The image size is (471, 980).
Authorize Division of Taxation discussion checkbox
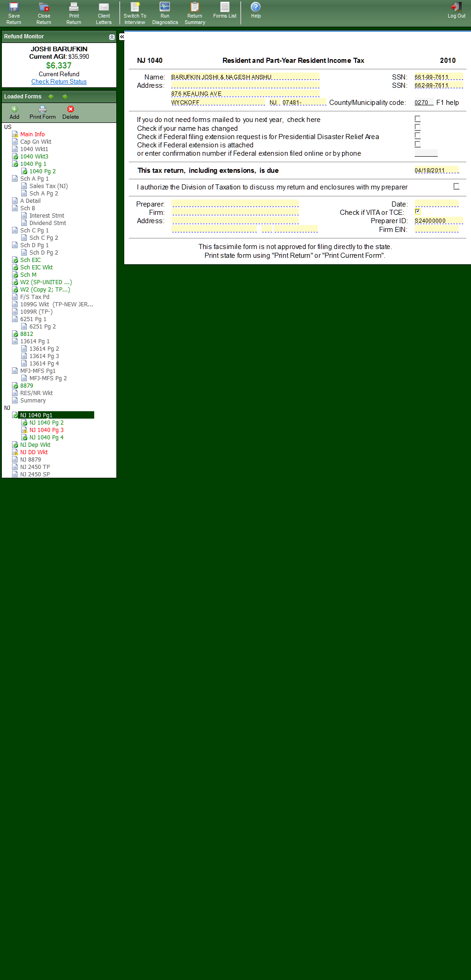coord(456,186)
